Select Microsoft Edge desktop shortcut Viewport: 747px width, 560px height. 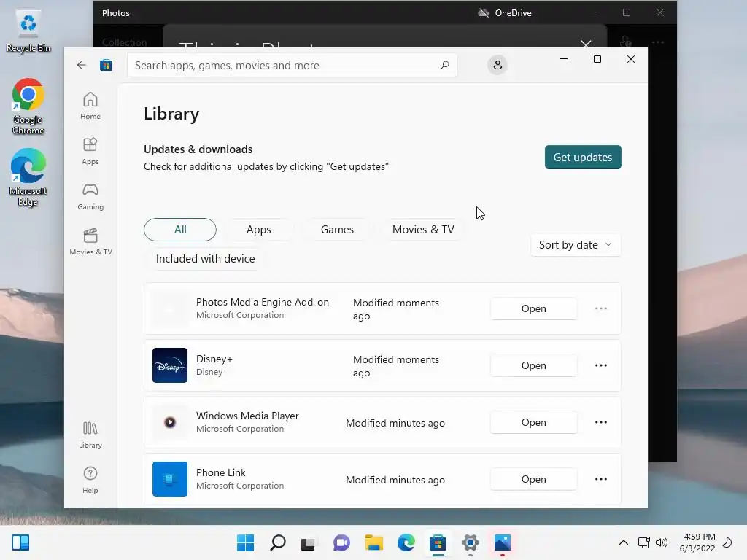28,178
